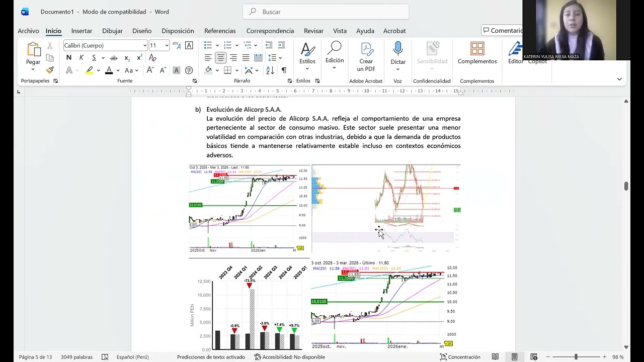Switch to the Acrobat tab
This screenshot has width=644, height=362.
point(394,31)
